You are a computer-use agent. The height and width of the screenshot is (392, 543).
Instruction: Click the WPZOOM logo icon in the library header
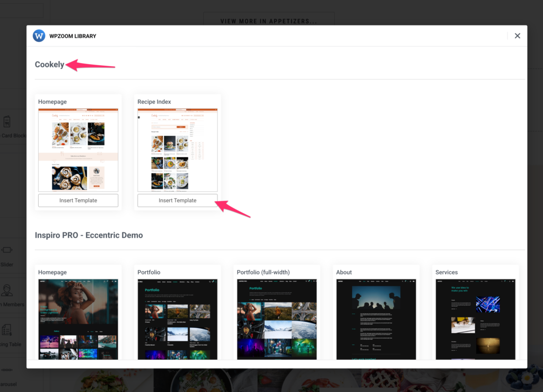(39, 36)
